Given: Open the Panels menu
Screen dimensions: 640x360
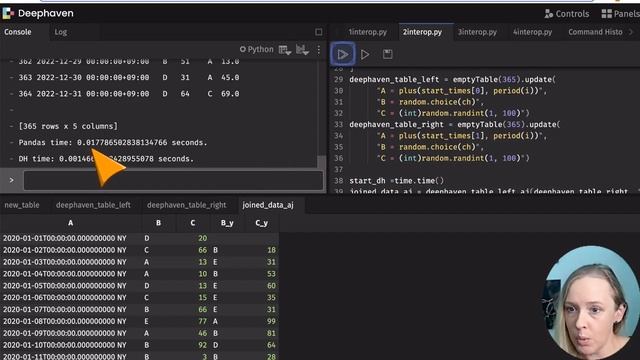Looking at the screenshot, I should pyautogui.click(x=621, y=14).
